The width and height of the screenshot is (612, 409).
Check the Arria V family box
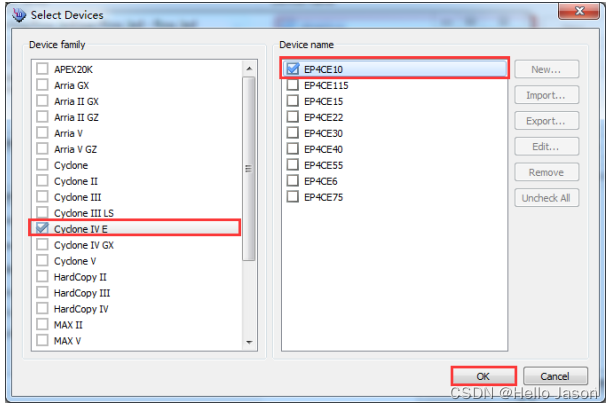[x=42, y=133]
